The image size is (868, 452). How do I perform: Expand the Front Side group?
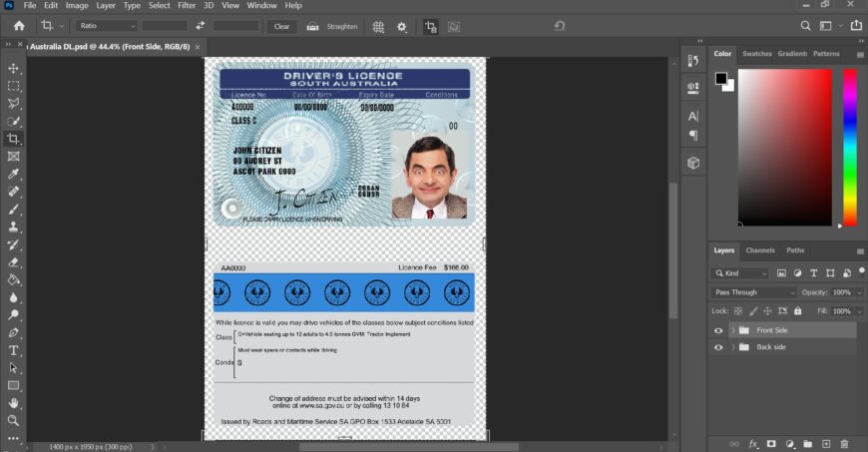[733, 330]
